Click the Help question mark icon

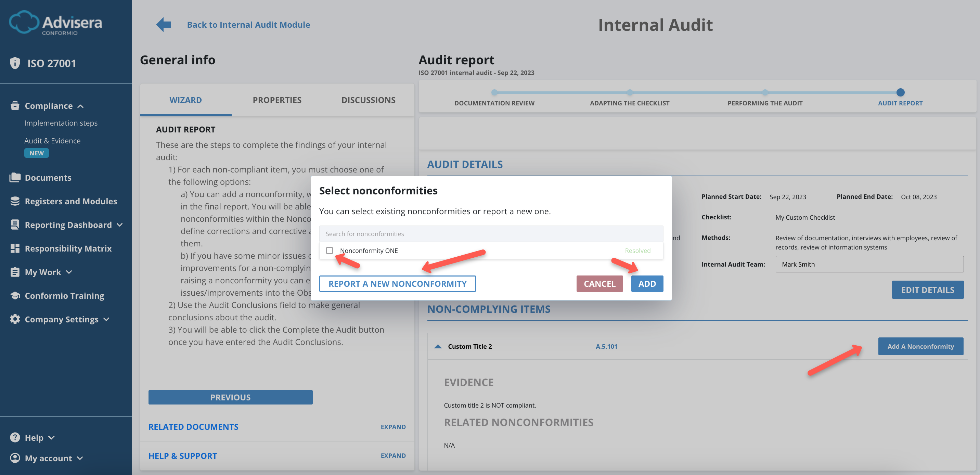[15, 437]
